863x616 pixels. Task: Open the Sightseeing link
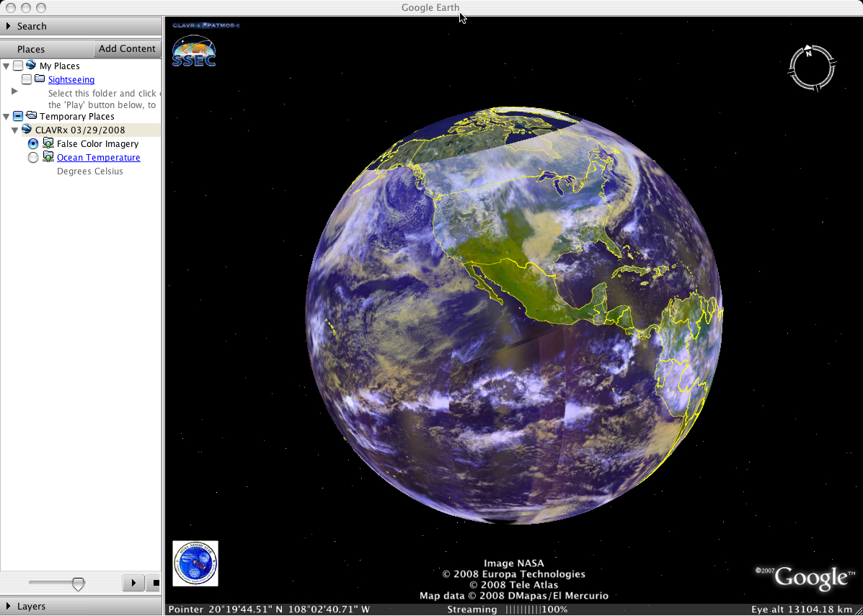71,80
